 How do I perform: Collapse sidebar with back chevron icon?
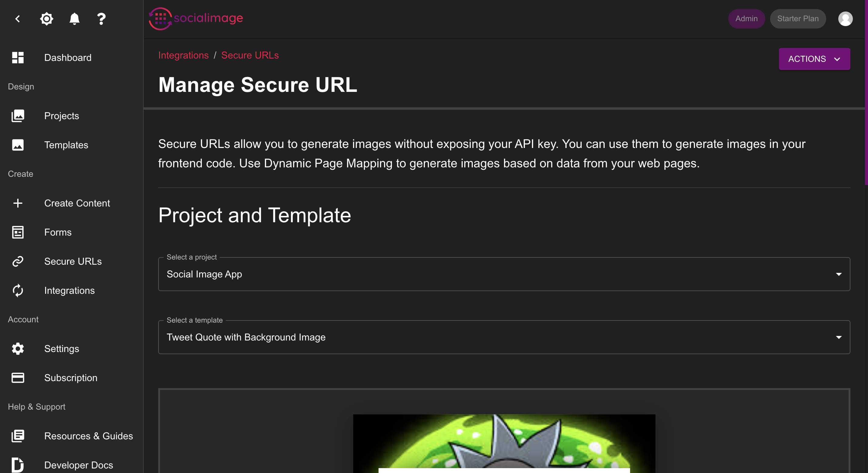(x=18, y=18)
